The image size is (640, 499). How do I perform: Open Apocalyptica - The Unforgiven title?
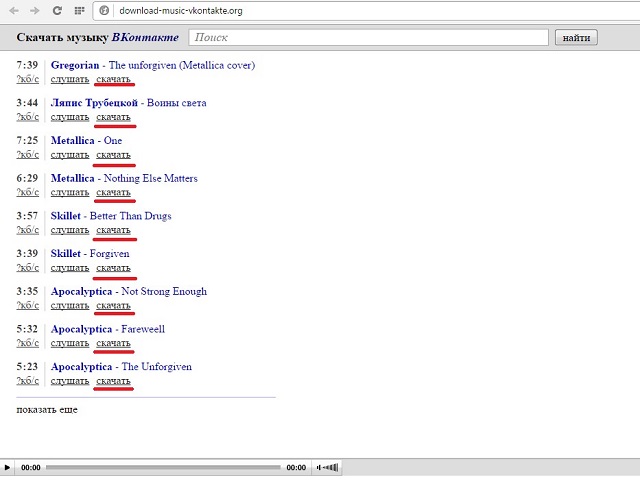[121, 367]
